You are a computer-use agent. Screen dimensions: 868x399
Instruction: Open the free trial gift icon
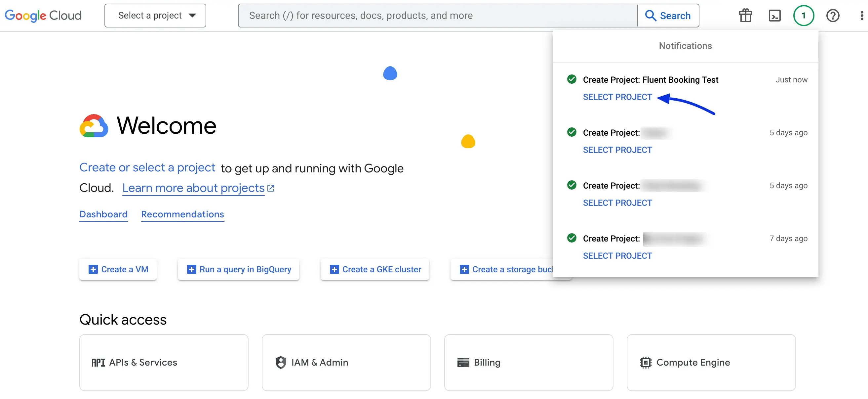coord(745,16)
